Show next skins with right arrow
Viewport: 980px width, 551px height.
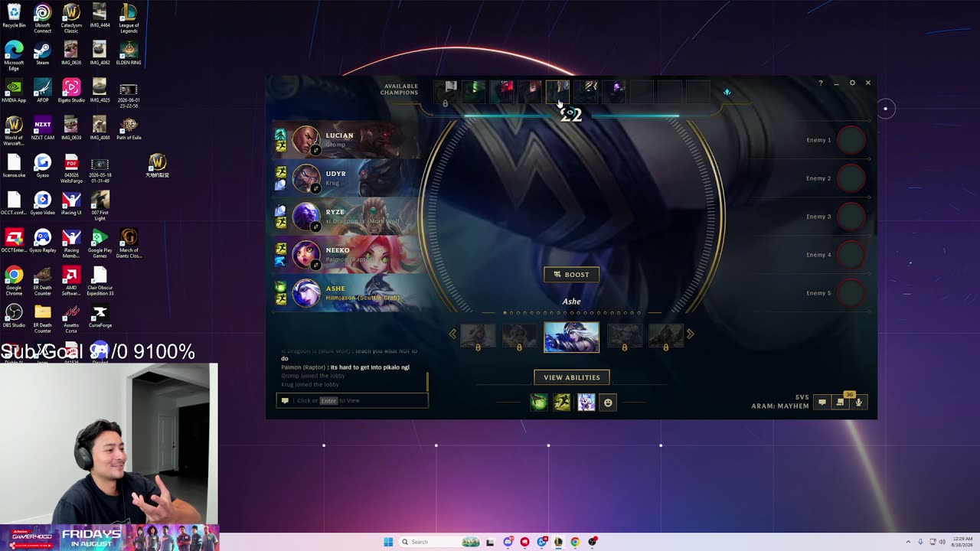[x=690, y=334]
